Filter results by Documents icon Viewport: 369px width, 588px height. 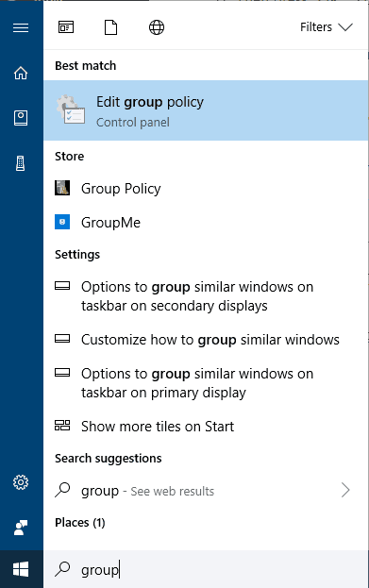pyautogui.click(x=110, y=27)
